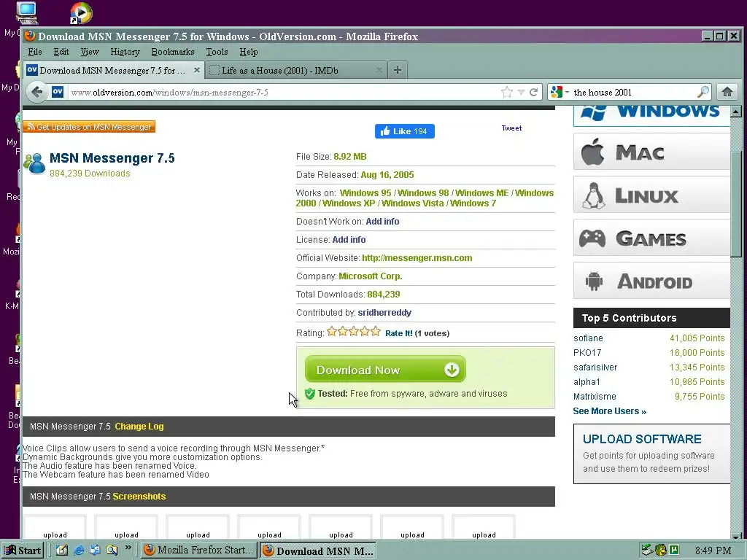Go to the Firefox home page icon
Screen dimensions: 747x560
click(x=727, y=92)
